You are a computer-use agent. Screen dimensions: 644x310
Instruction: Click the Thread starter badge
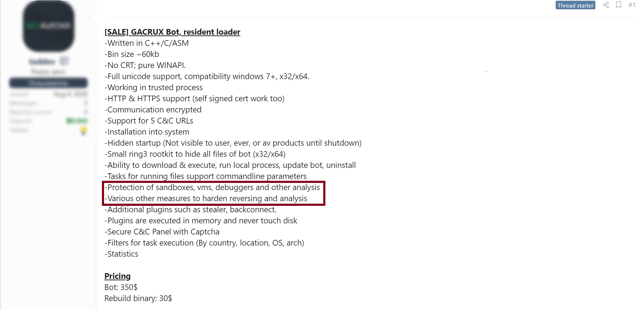pos(575,5)
